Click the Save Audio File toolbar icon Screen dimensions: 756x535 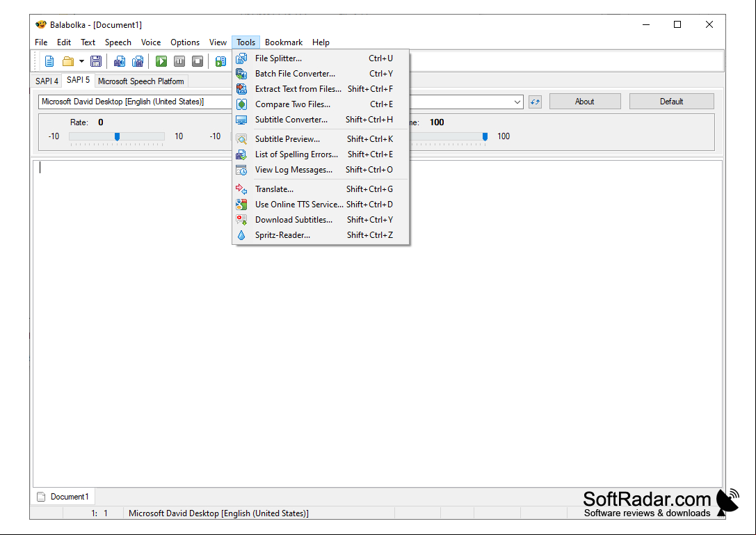(x=120, y=61)
